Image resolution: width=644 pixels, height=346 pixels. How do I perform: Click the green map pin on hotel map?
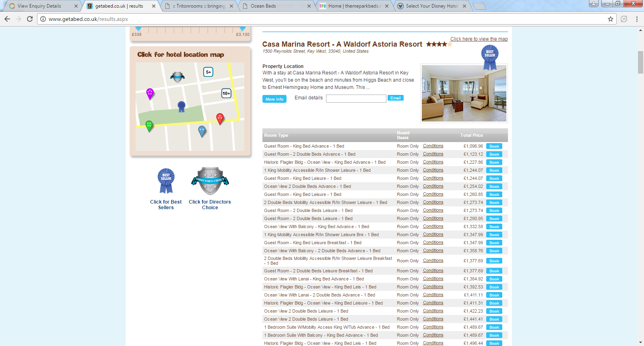[x=149, y=126]
